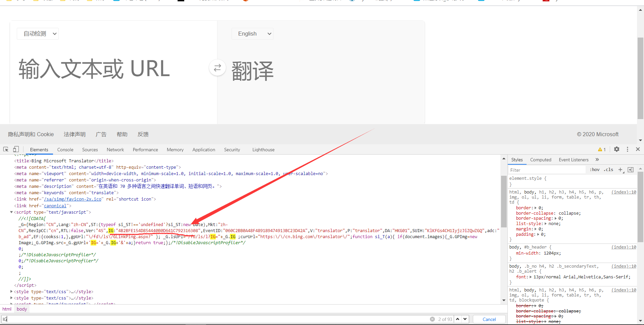The image size is (644, 325).
Task: Open the Memory tab
Action: (x=175, y=150)
